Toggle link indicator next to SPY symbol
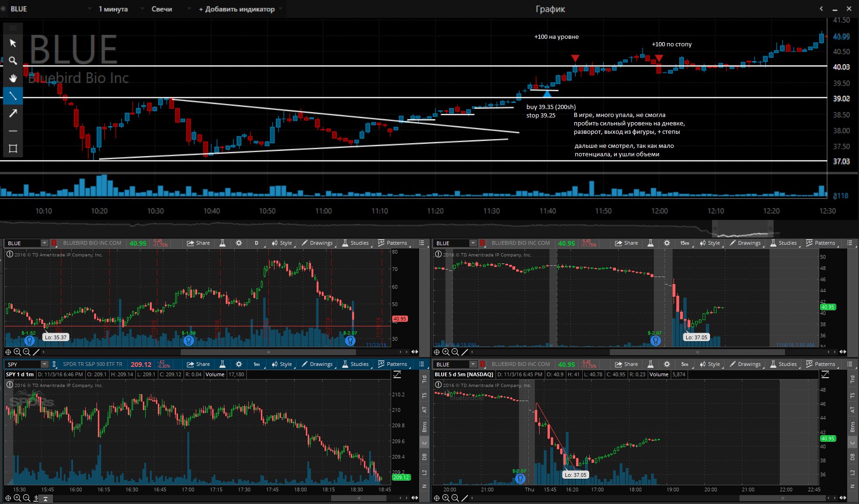Viewport: 859px width, 504px height. 54,364
